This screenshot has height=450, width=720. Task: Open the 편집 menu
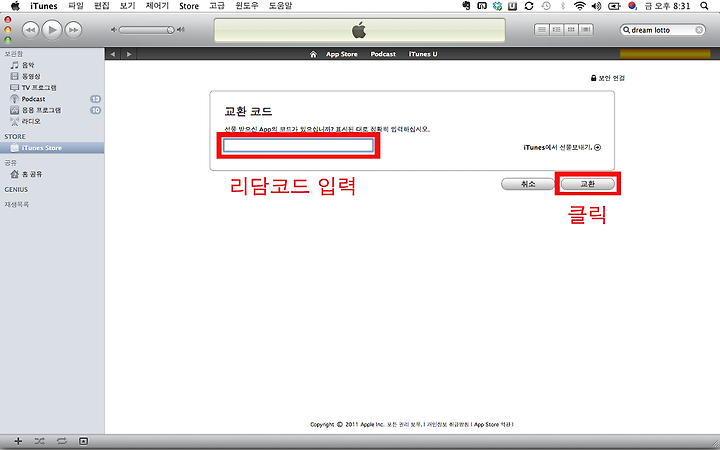pyautogui.click(x=101, y=6)
